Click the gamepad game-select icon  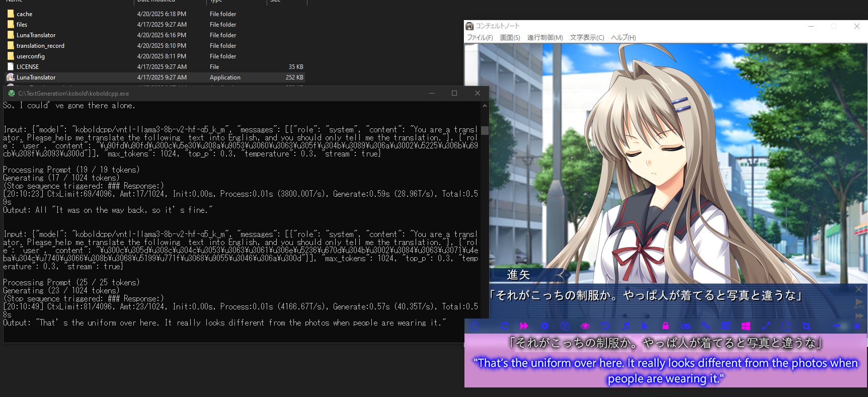tap(686, 326)
